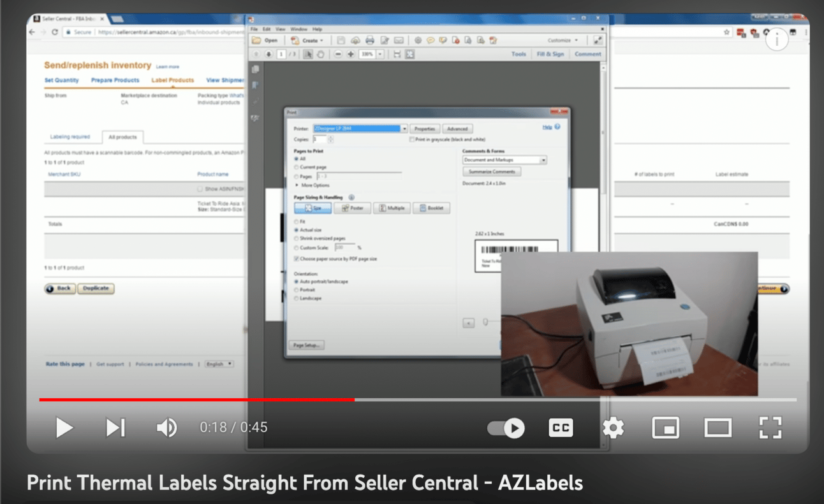Select Current page radio button

pyautogui.click(x=296, y=167)
